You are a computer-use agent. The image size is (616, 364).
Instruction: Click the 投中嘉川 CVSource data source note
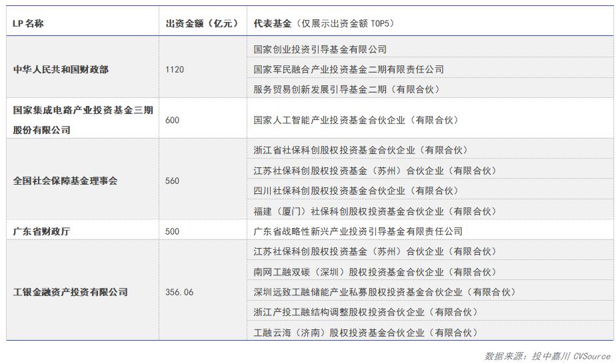(547, 356)
